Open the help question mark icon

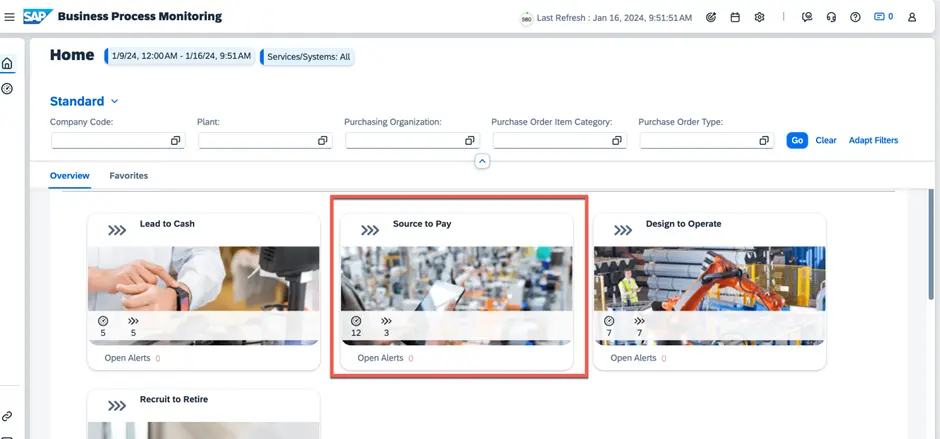pyautogui.click(x=855, y=17)
